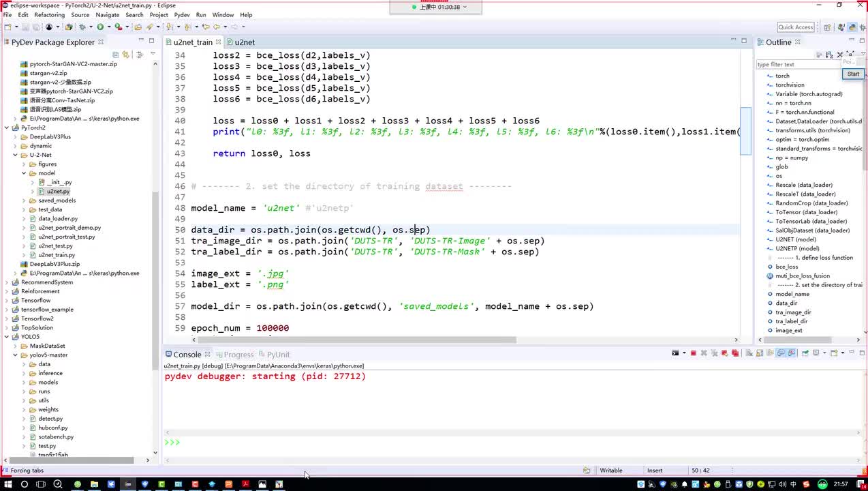Click the taskbar search magnifier icon

coord(57,484)
